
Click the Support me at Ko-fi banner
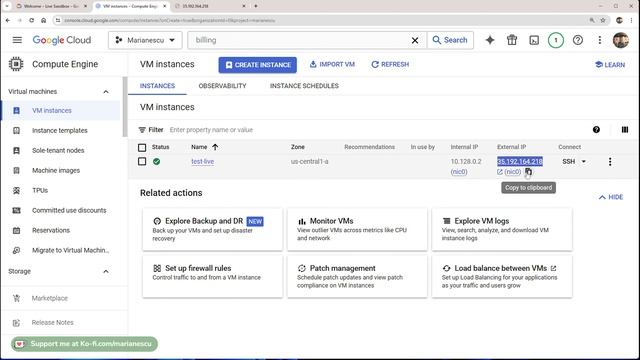(x=84, y=344)
